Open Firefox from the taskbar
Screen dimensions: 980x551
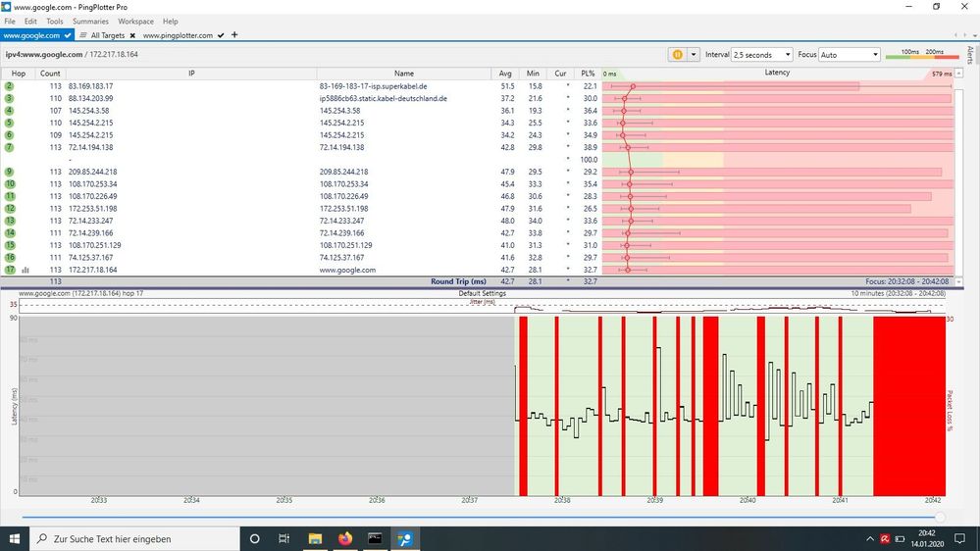tap(344, 538)
